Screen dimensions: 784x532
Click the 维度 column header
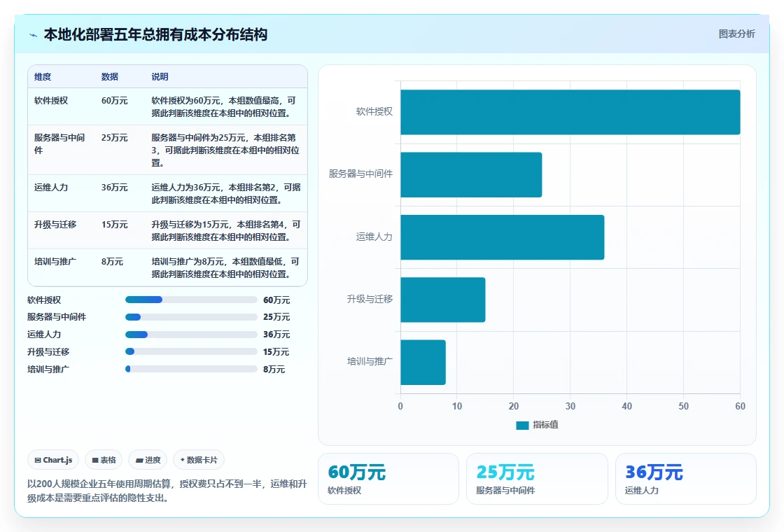click(43, 76)
